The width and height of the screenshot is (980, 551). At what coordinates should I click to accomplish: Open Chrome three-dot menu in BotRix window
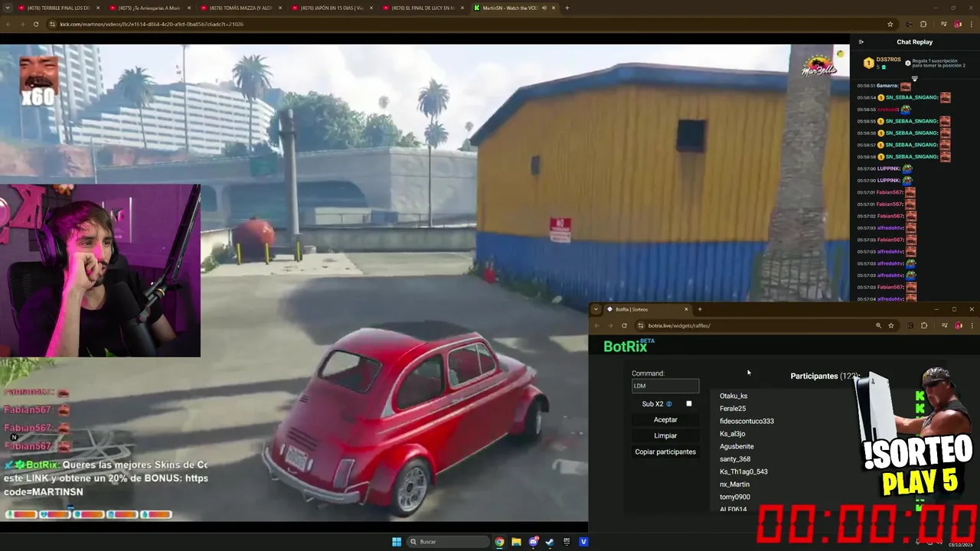coord(972,325)
